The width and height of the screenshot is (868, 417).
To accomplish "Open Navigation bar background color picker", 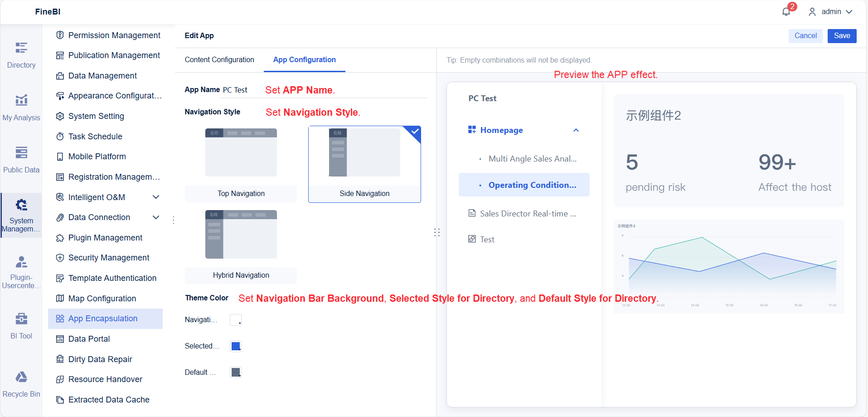I will [236, 320].
